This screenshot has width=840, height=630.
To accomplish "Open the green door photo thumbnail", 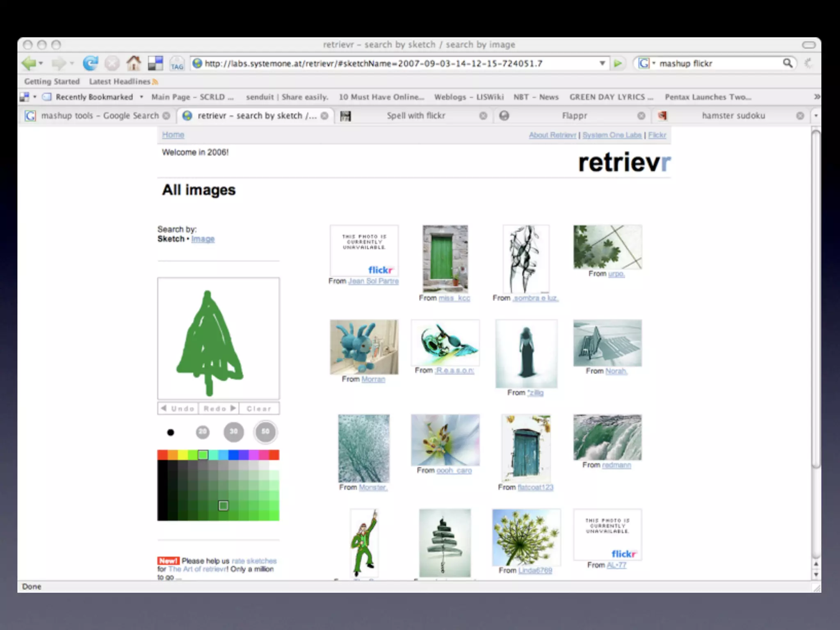I will point(445,258).
